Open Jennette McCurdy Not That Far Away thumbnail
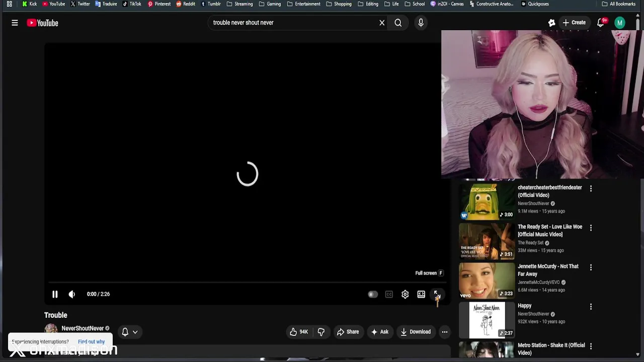Image resolution: width=644 pixels, height=362 pixels. [487, 281]
